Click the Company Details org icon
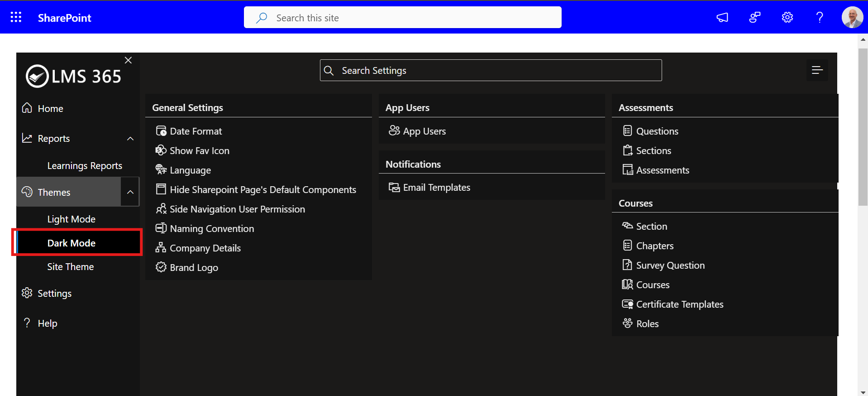Image resolution: width=868 pixels, height=396 pixels. 161,247
